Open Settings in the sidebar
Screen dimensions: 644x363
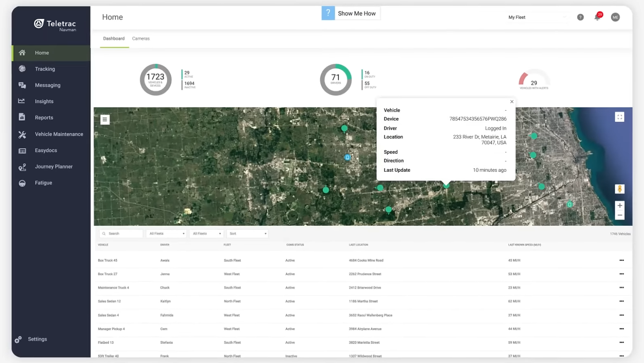pos(37,339)
